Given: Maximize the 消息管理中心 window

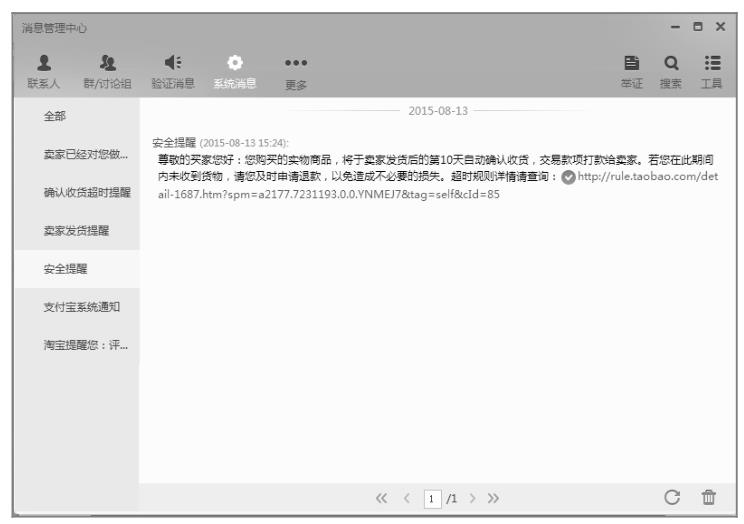Looking at the screenshot, I should point(698,27).
